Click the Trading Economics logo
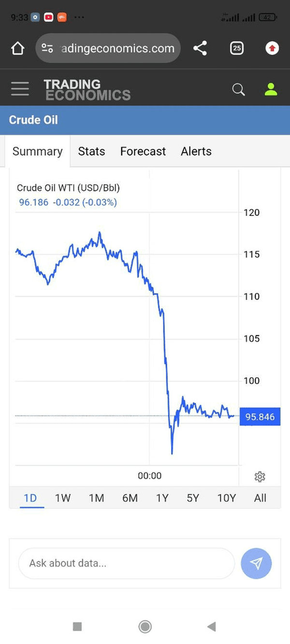This screenshot has width=290, height=644. pyautogui.click(x=87, y=90)
